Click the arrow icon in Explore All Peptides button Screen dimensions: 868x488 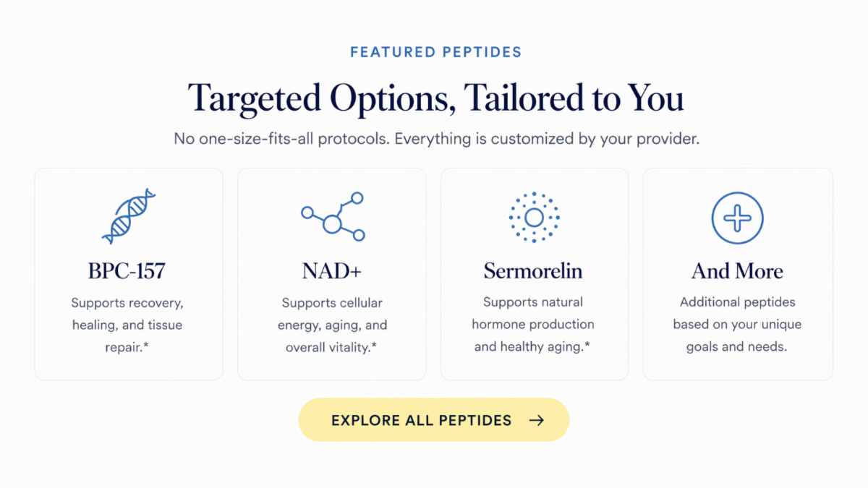[x=536, y=420]
